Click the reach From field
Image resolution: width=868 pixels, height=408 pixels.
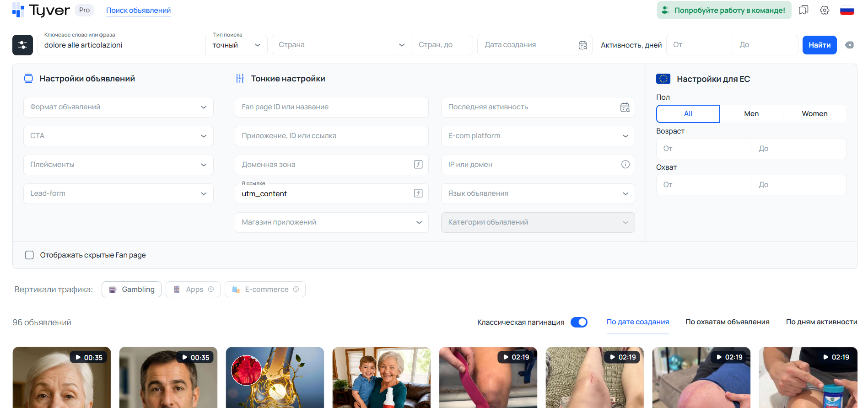tap(704, 185)
